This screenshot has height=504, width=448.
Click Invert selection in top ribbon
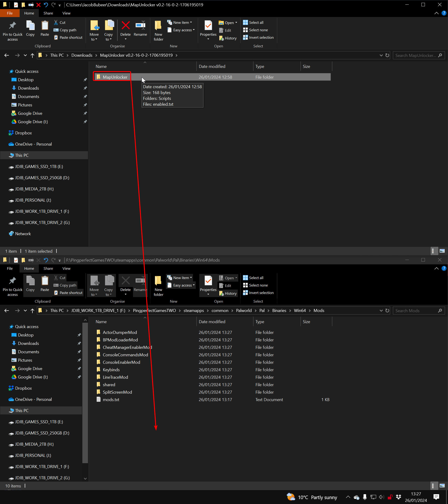tap(258, 38)
